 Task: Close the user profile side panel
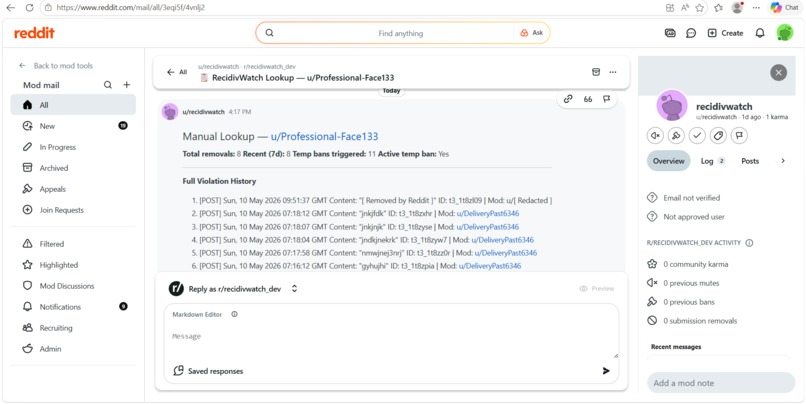[778, 72]
